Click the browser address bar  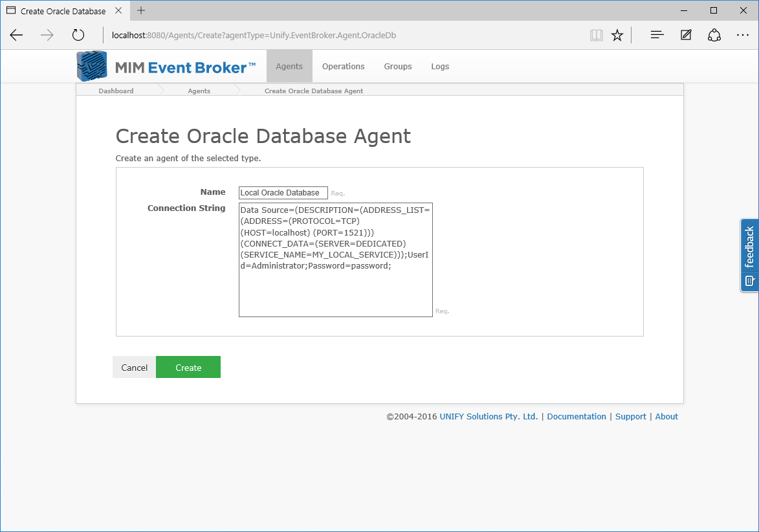tap(344, 35)
